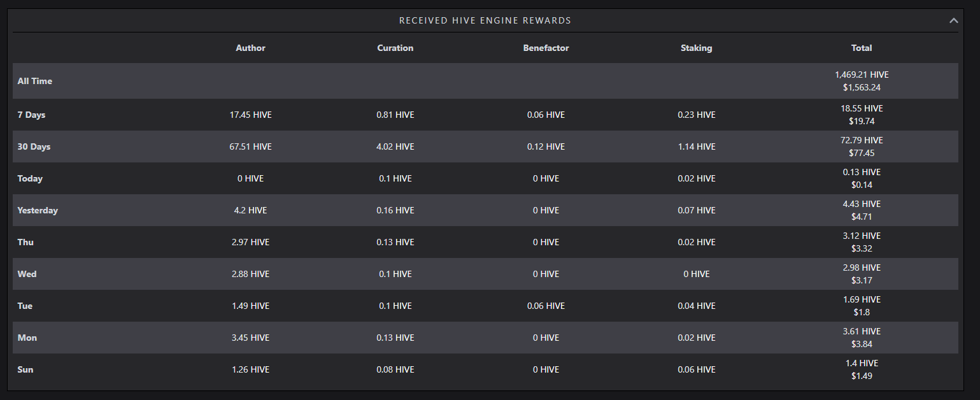Click the Mon row total 3.61 HIVE

click(862, 331)
